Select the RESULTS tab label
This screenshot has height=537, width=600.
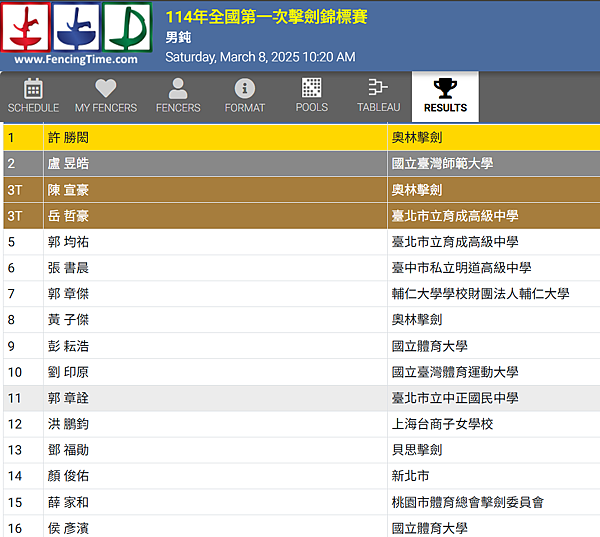(x=445, y=108)
